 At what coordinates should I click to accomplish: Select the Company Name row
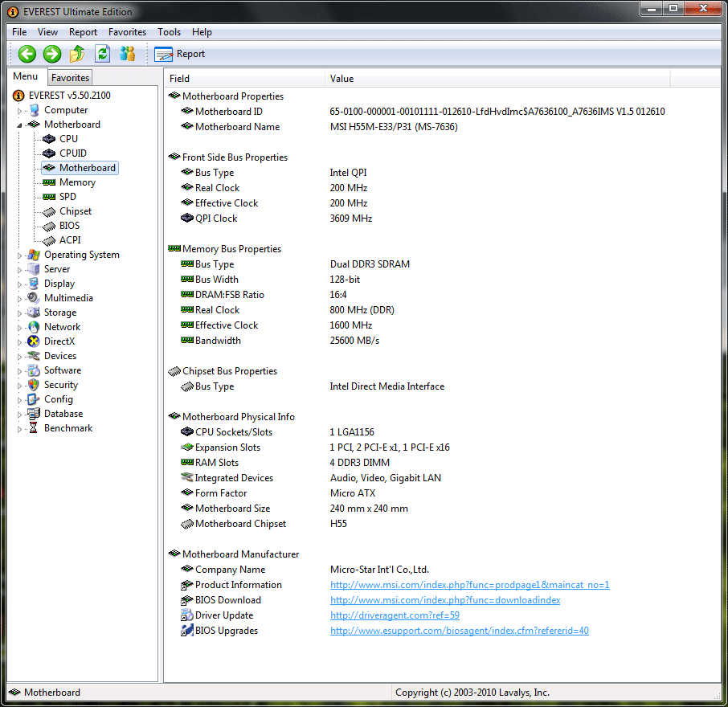click(305, 570)
